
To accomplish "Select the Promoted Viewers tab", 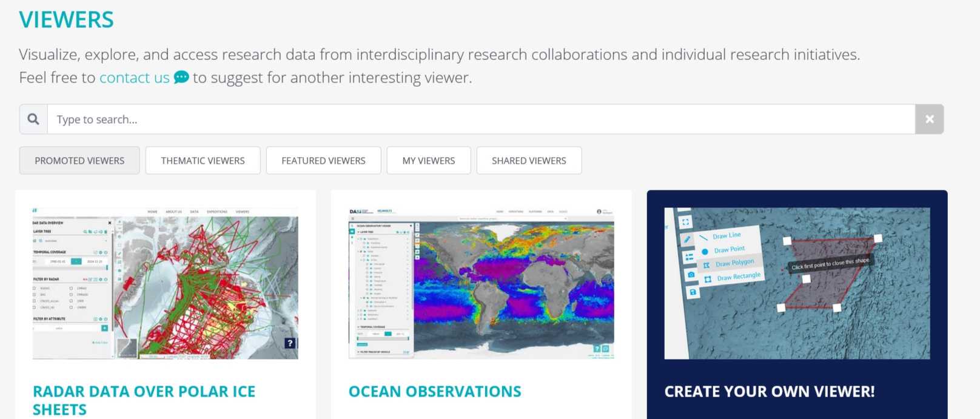I will [x=79, y=161].
